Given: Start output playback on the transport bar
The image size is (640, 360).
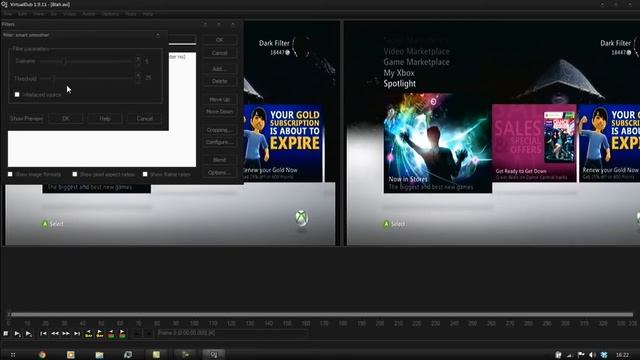Looking at the screenshot, I should pos(29,334).
